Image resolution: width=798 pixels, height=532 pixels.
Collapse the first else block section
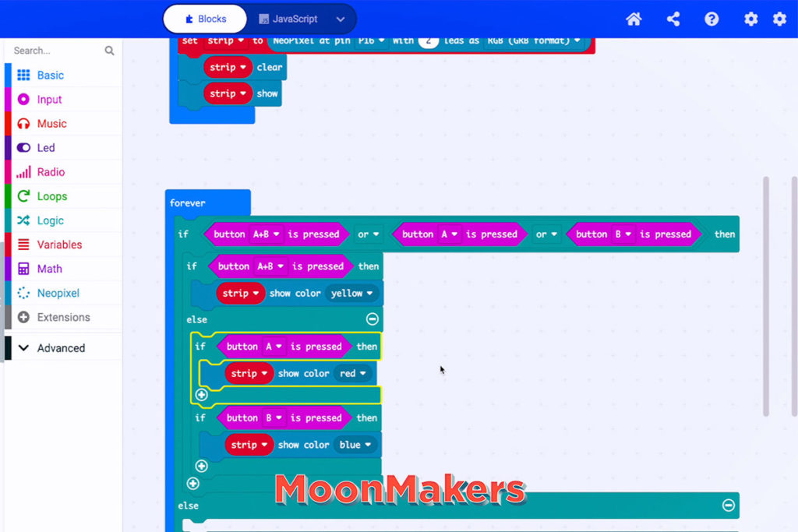pos(373,319)
